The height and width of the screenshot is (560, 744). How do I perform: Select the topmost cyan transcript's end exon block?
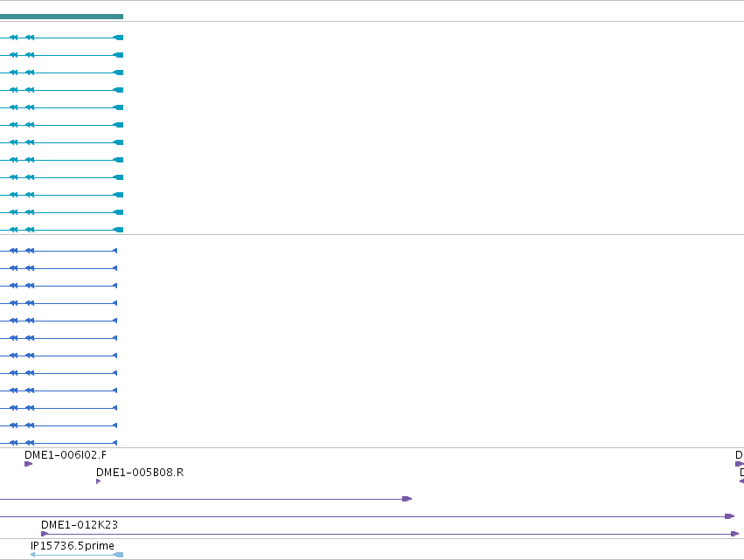tap(118, 38)
